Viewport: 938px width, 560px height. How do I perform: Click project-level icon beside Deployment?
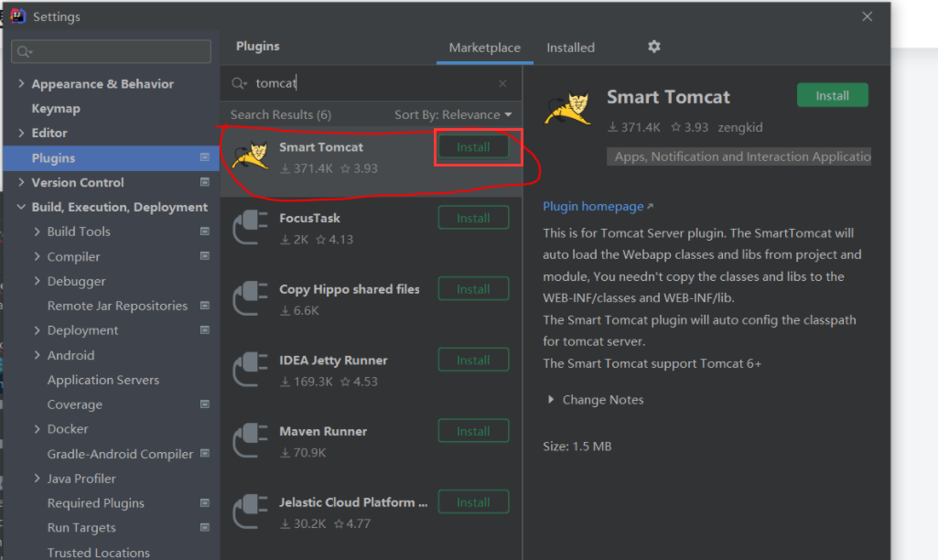(205, 329)
